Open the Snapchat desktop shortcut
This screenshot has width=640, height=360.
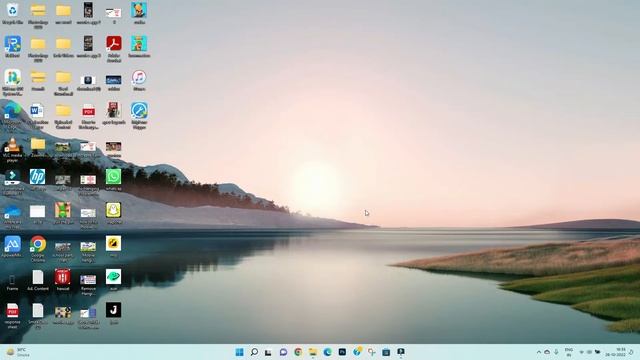point(113,213)
